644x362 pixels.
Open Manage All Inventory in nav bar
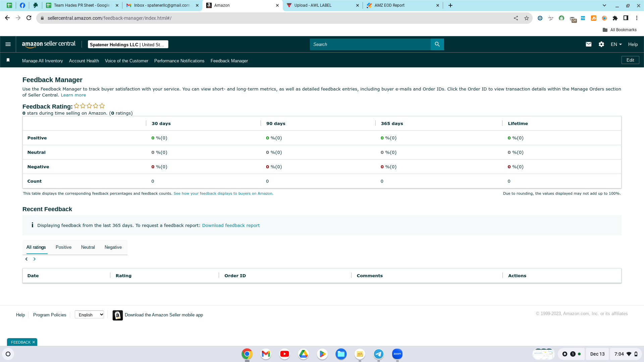tap(43, 61)
